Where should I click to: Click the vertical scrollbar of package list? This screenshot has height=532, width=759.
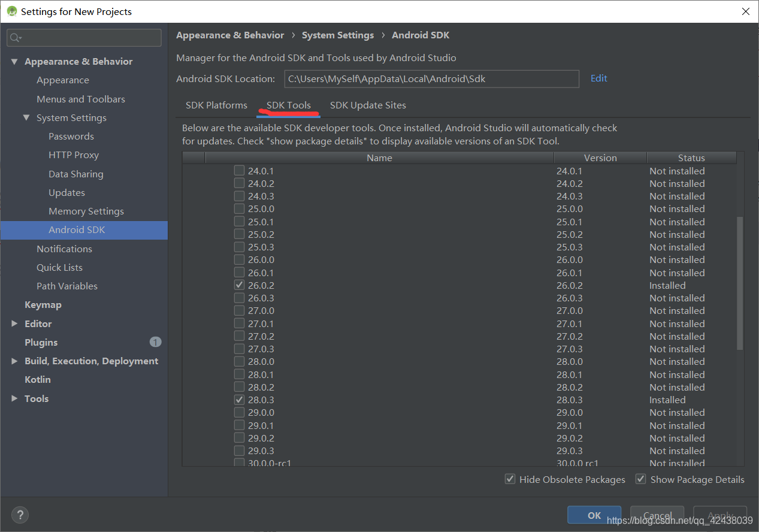pos(740,283)
